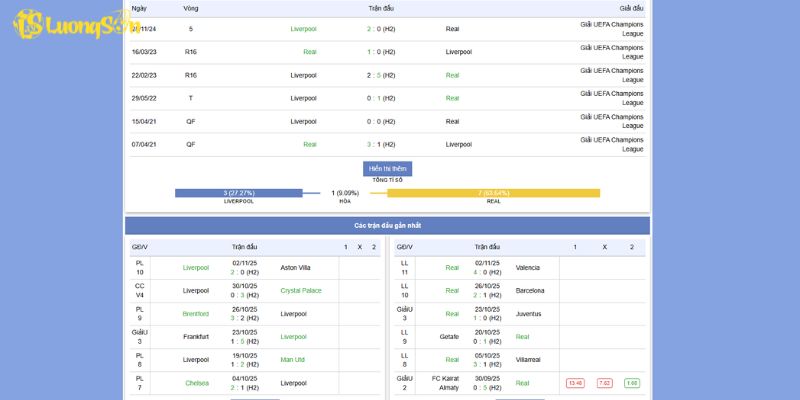The width and height of the screenshot is (800, 400).
Task: Pick the green 1.60 odds box
Action: [632, 383]
